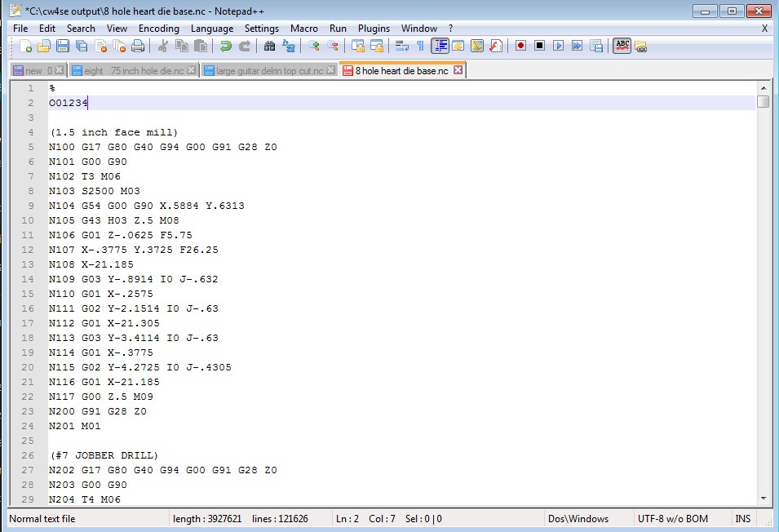This screenshot has height=532, width=779.
Task: Click the Cut scissors icon
Action: click(x=163, y=47)
